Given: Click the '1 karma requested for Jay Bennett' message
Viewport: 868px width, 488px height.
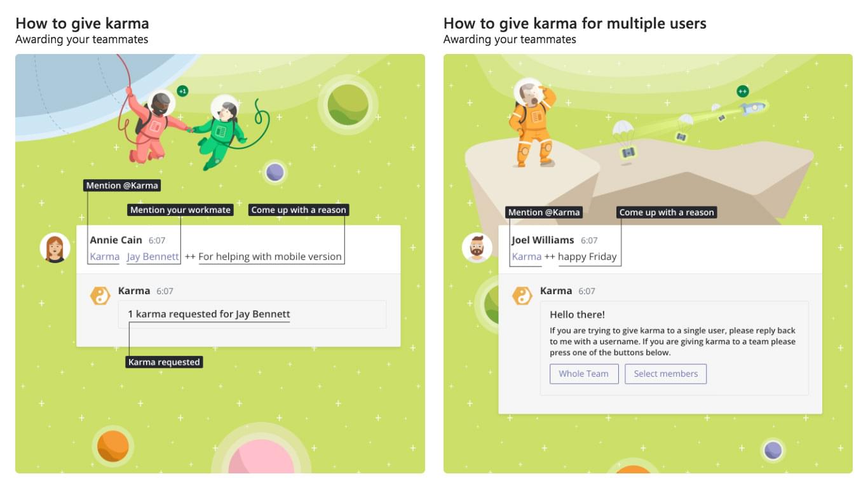Looking at the screenshot, I should pos(209,314).
